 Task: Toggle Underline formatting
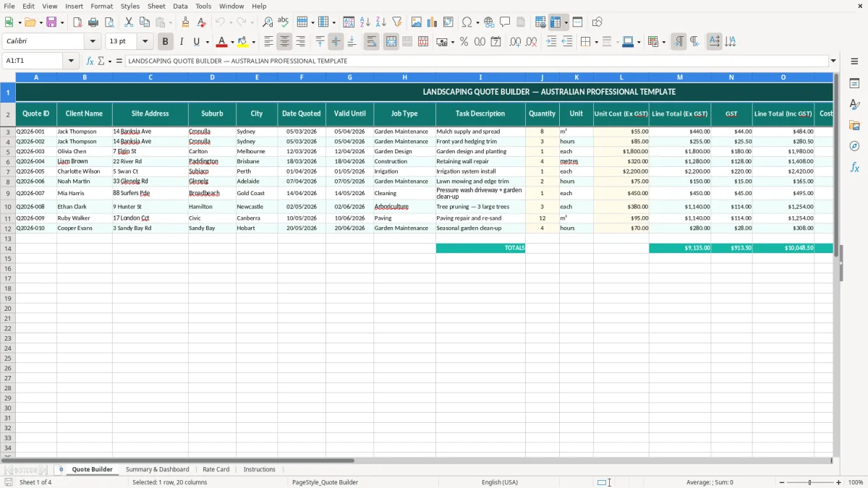(x=196, y=42)
